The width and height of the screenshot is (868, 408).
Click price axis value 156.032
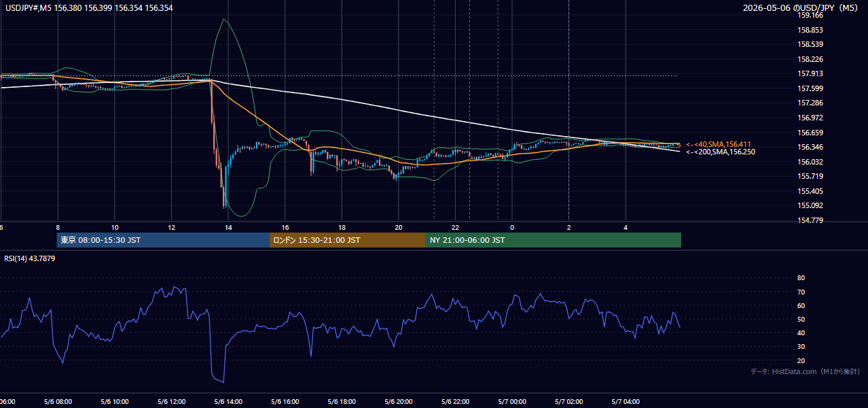pos(811,162)
